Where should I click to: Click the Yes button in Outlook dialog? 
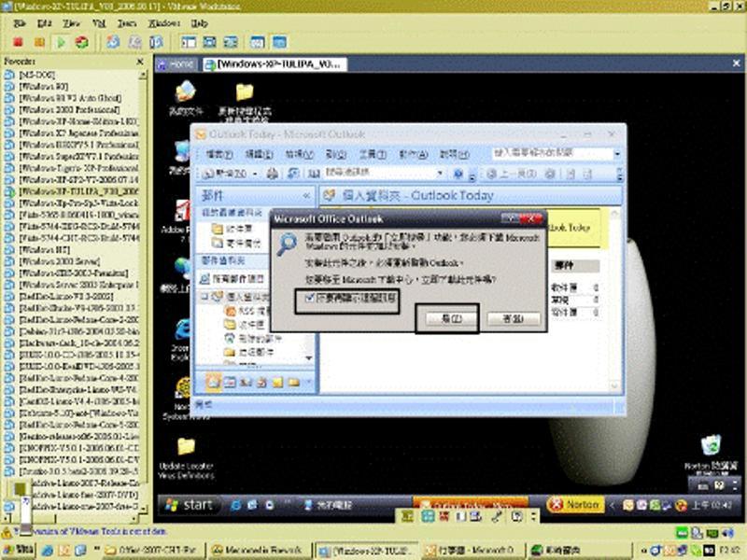click(446, 318)
